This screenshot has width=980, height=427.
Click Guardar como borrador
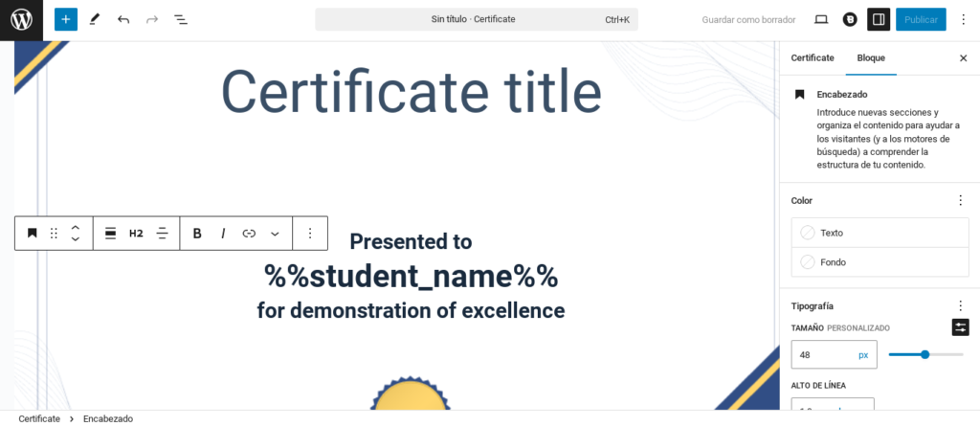748,19
